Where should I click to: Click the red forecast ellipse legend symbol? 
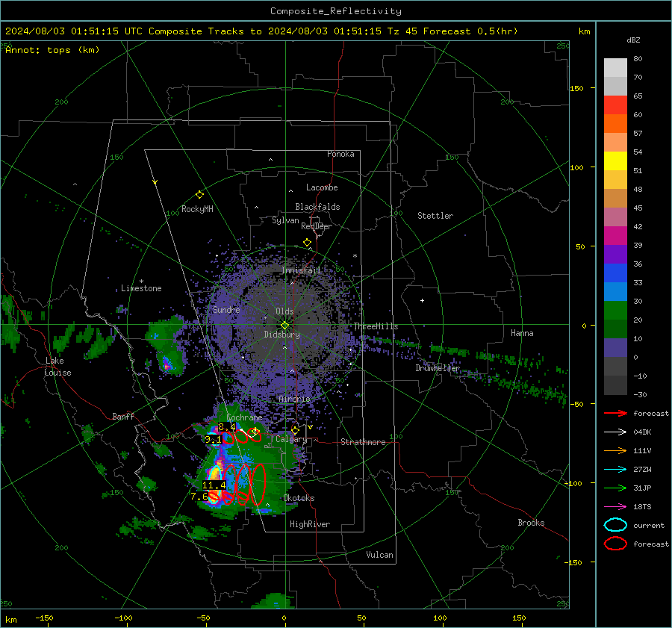coord(615,544)
